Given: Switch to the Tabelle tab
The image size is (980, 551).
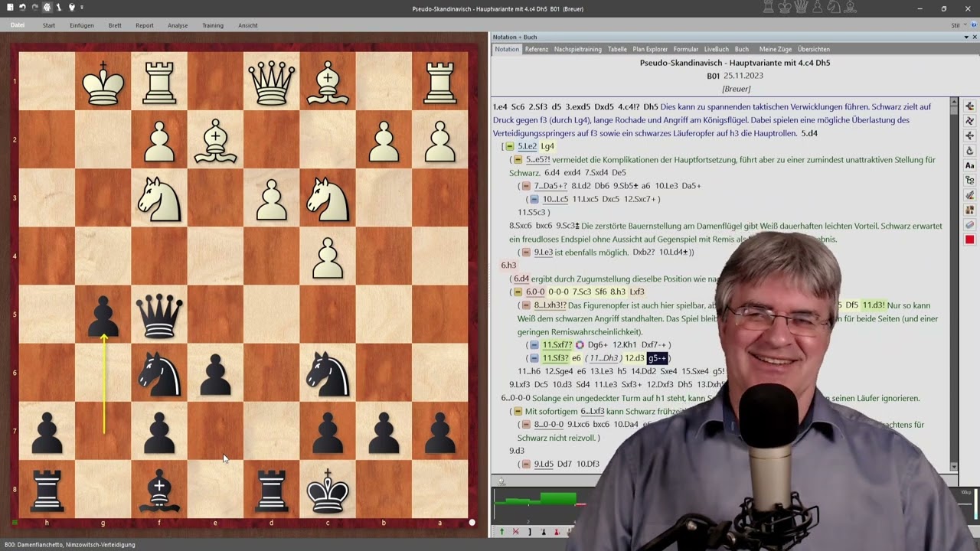Looking at the screenshot, I should coord(617,49).
